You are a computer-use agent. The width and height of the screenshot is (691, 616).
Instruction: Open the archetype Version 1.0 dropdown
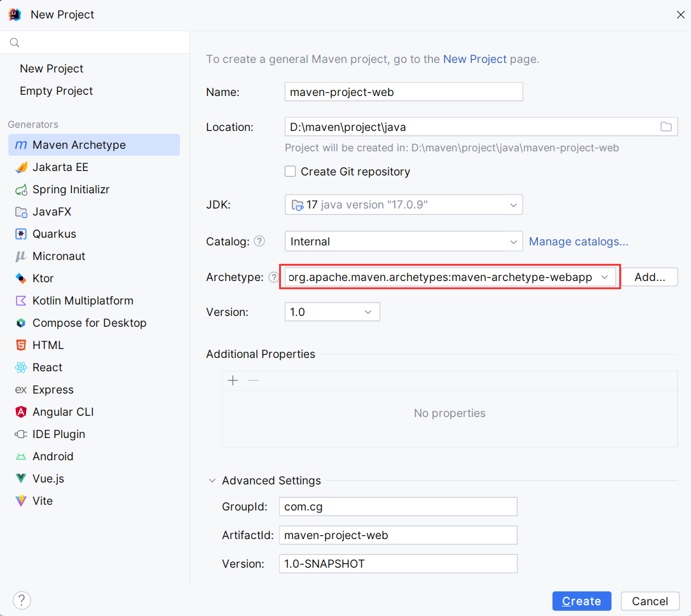pos(332,312)
